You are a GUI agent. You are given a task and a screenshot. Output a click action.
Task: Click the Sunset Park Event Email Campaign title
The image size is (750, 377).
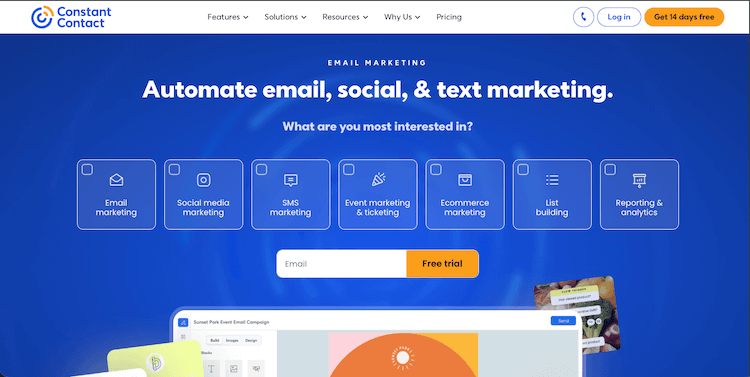coord(231,322)
